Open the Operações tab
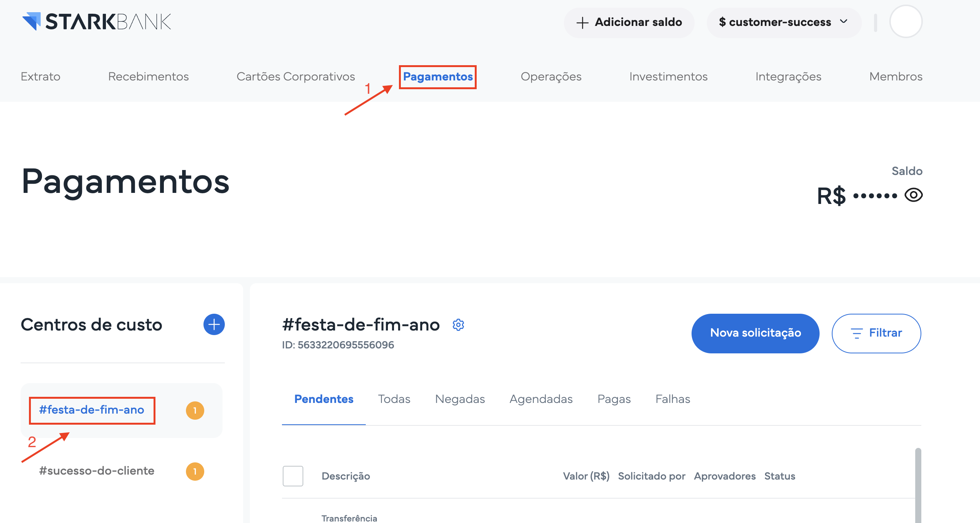The width and height of the screenshot is (980, 523). [551, 76]
